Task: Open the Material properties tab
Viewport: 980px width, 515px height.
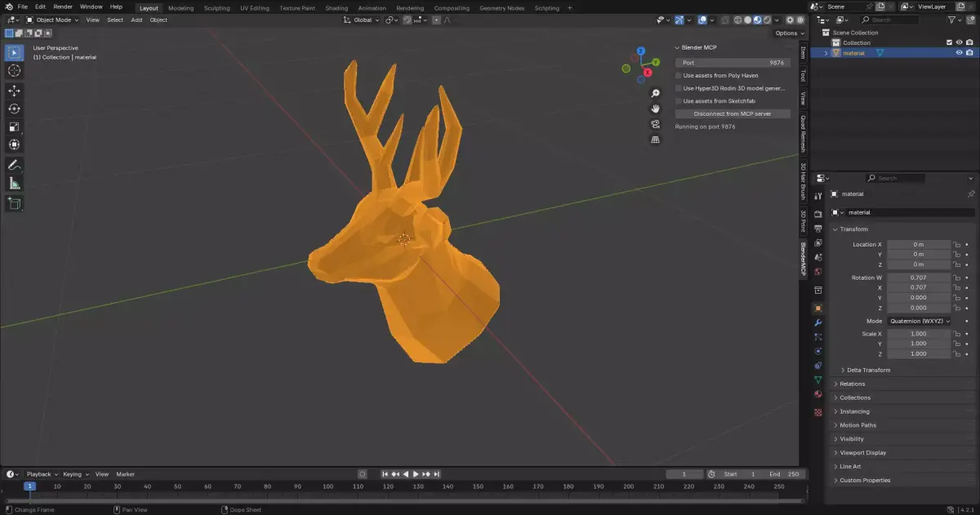Action: (818, 395)
